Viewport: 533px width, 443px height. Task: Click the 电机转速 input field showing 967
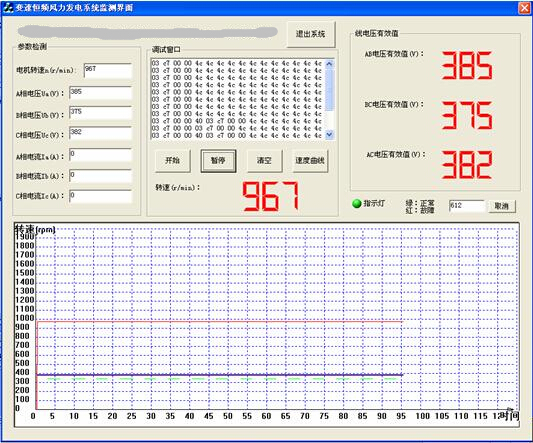107,71
